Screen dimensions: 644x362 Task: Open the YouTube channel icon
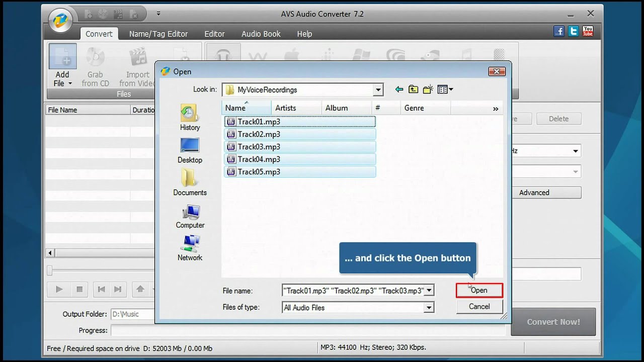point(587,31)
